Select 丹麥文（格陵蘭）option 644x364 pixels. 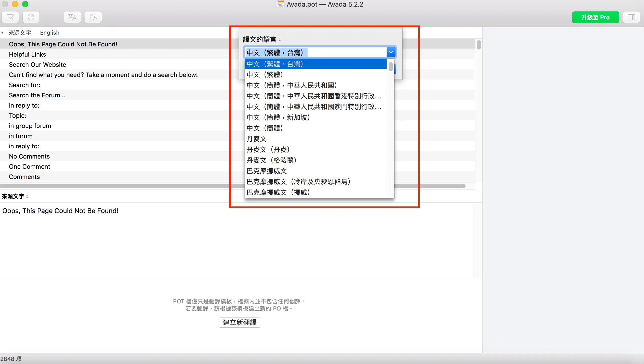[316, 160]
